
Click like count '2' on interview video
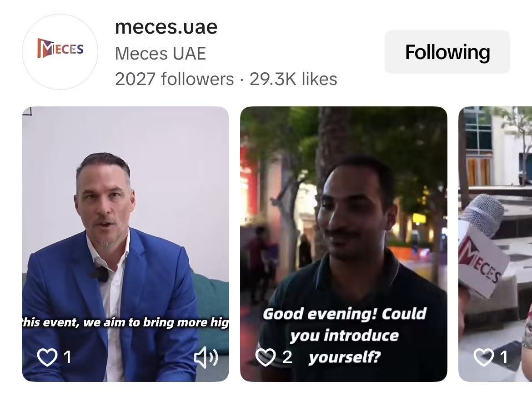click(x=287, y=357)
